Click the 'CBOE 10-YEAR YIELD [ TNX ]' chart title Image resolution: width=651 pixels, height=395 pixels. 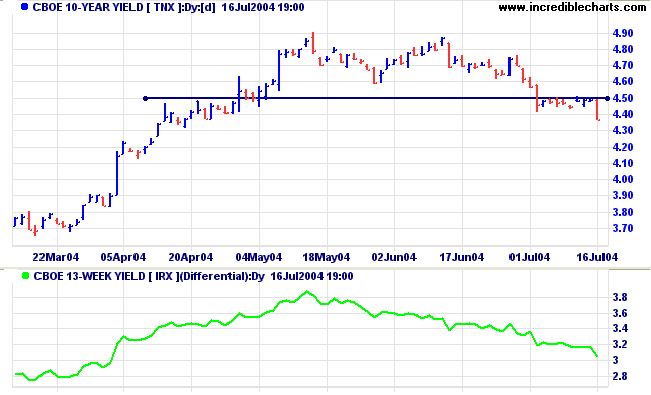pos(108,7)
